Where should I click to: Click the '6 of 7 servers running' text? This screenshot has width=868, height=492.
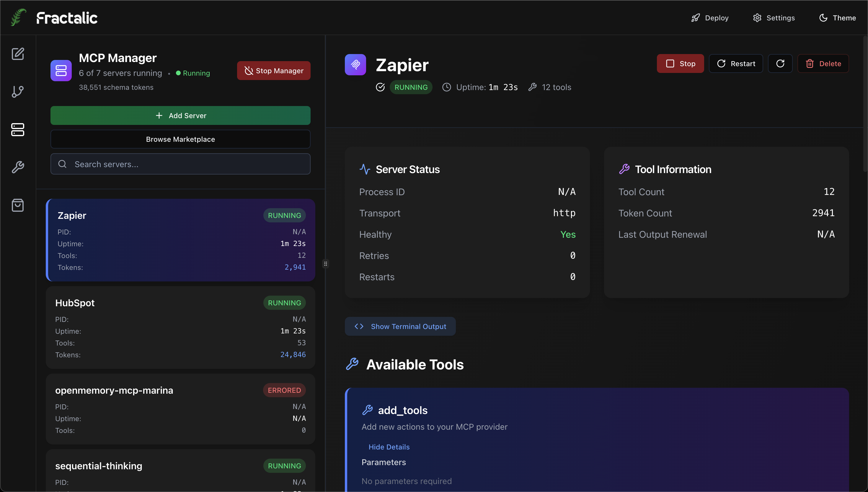coord(120,73)
